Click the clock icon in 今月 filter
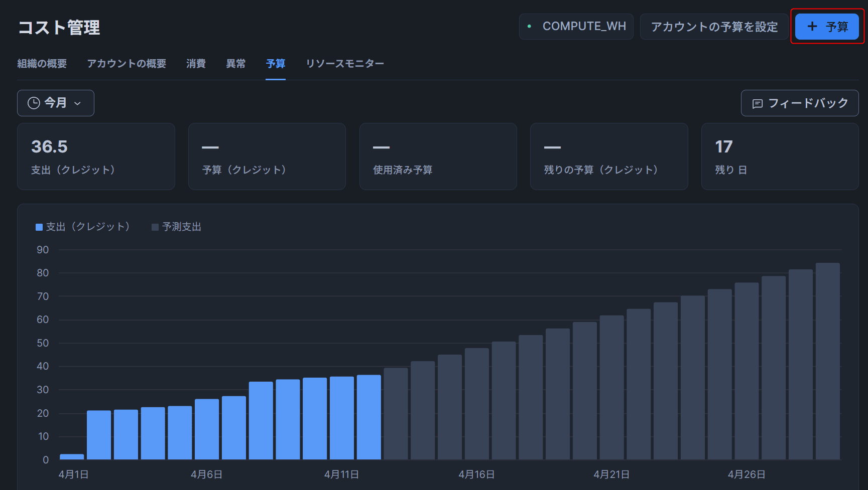Screen dimensions: 868x490 tap(34, 103)
